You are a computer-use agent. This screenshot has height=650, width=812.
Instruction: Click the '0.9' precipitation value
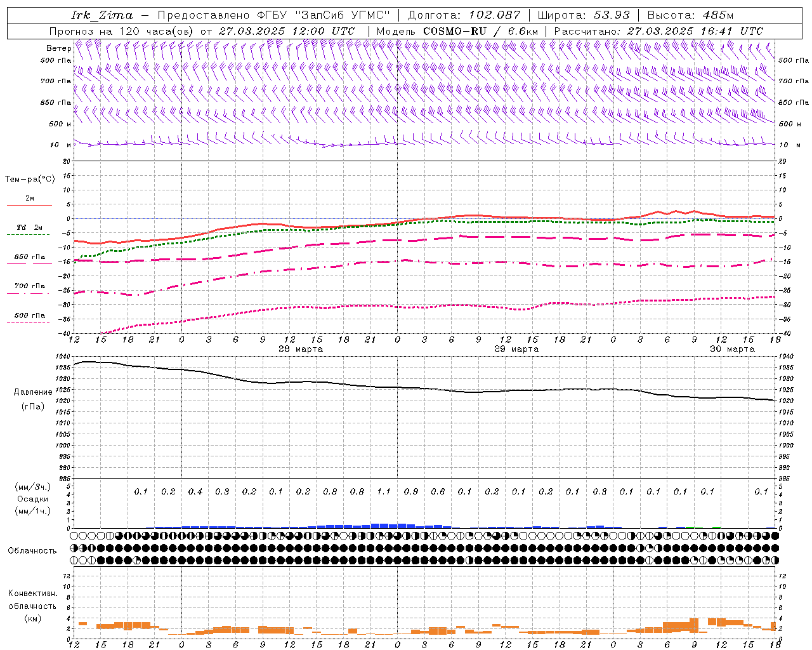coord(411,492)
